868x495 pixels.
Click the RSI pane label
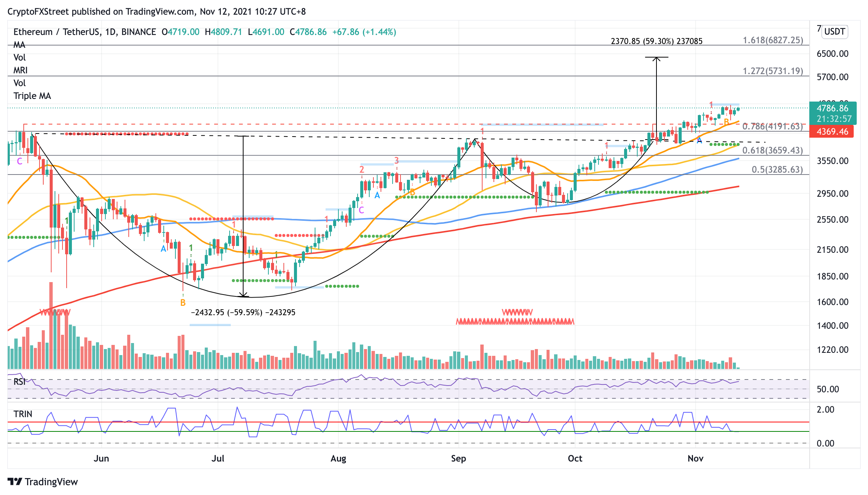pyautogui.click(x=20, y=382)
